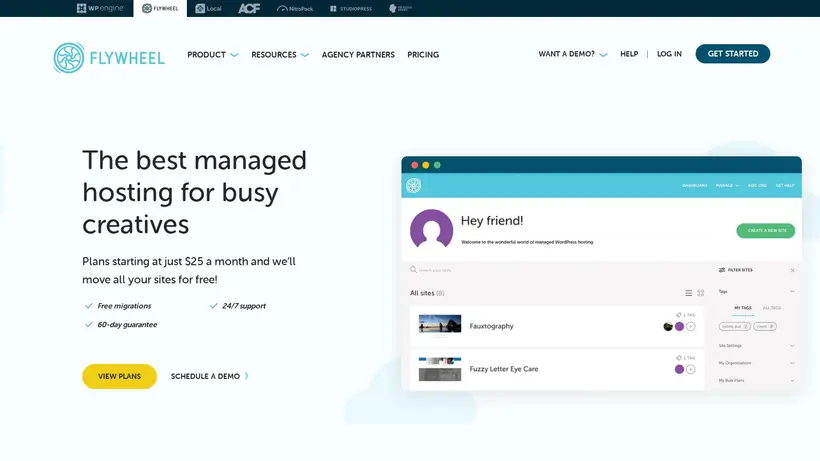The width and height of the screenshot is (820, 461).
Task: Click the Log In link
Action: [669, 54]
